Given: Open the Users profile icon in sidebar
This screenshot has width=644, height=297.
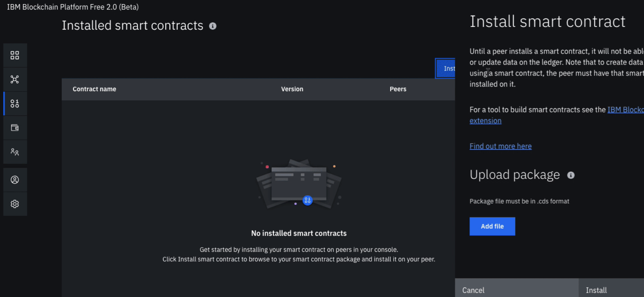Looking at the screenshot, I should point(15,180).
